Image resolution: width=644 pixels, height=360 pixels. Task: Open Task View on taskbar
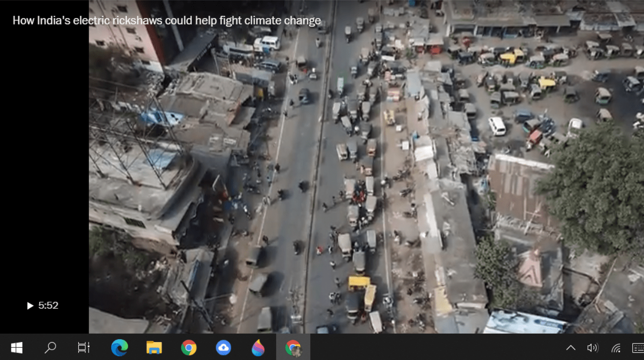[x=83, y=348]
